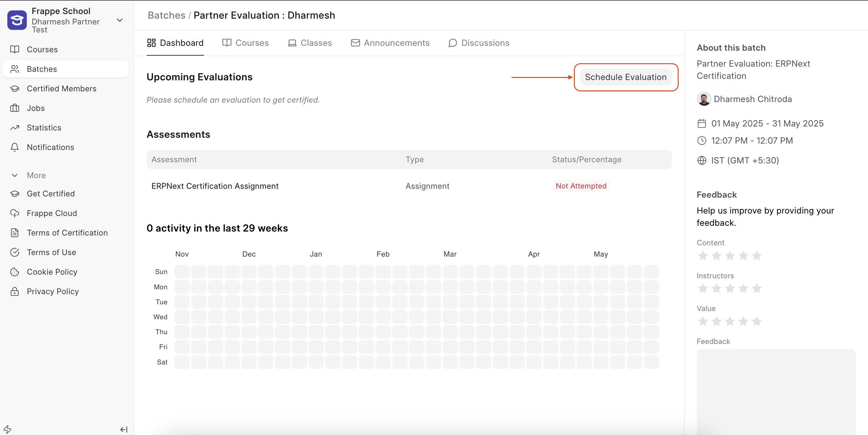Screen dimensions: 868x435
Task: Switch to the Announcements tab
Action: (x=390, y=43)
